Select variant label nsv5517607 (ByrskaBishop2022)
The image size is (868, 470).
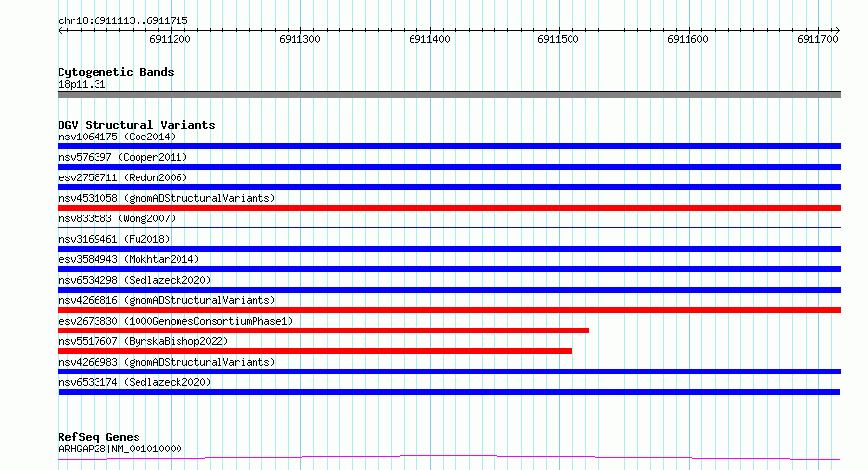[143, 341]
